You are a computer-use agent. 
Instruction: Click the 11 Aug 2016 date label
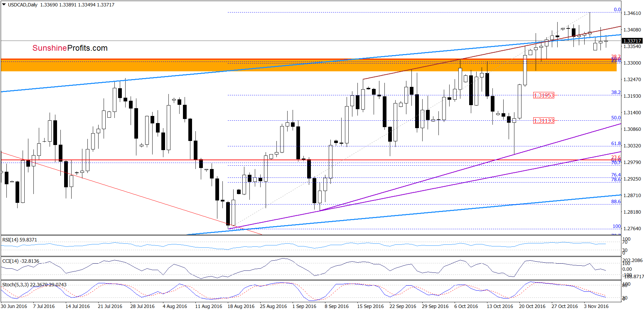pyautogui.click(x=209, y=306)
